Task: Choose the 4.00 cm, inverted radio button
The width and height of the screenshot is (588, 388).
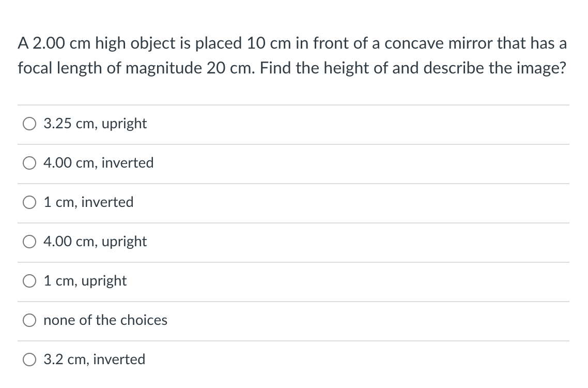Action: pos(29,163)
